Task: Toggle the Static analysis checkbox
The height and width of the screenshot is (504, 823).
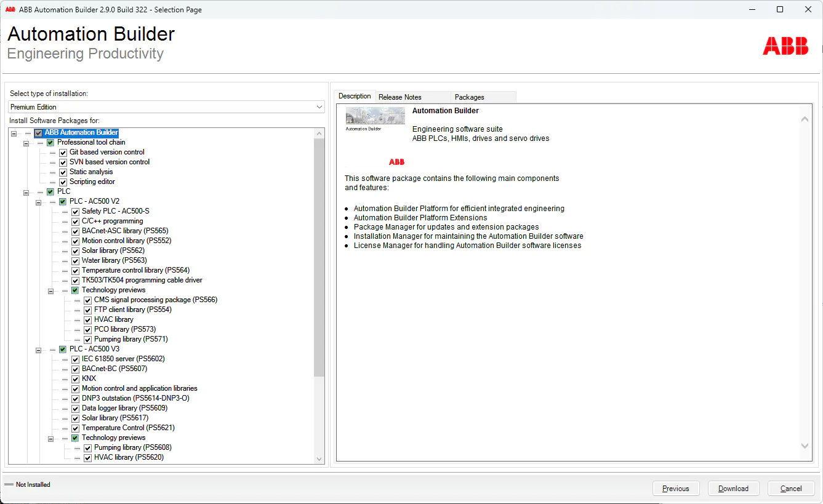Action: 63,172
